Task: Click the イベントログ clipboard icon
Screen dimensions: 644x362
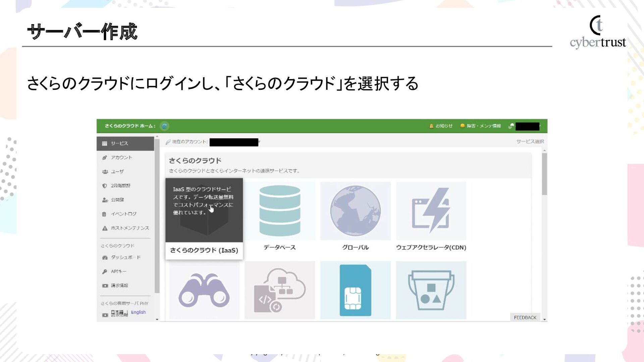Action: [x=104, y=214]
